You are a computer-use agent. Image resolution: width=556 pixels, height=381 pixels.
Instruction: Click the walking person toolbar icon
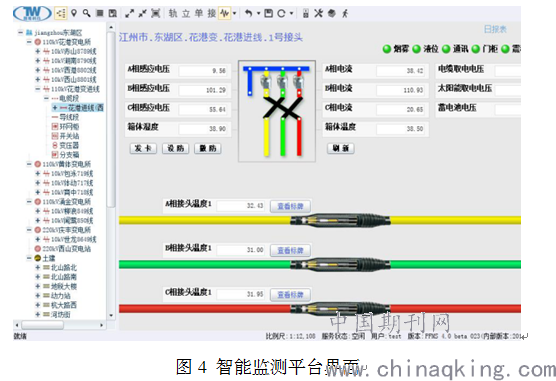(345, 13)
